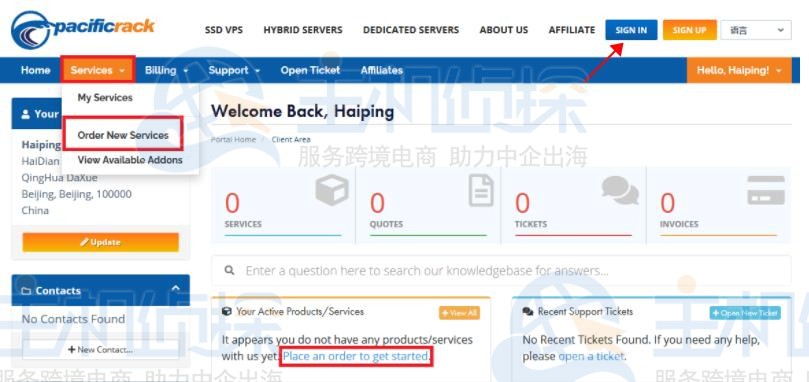809x382 pixels.
Task: Click the Open New Ticket button
Action: tap(745, 313)
